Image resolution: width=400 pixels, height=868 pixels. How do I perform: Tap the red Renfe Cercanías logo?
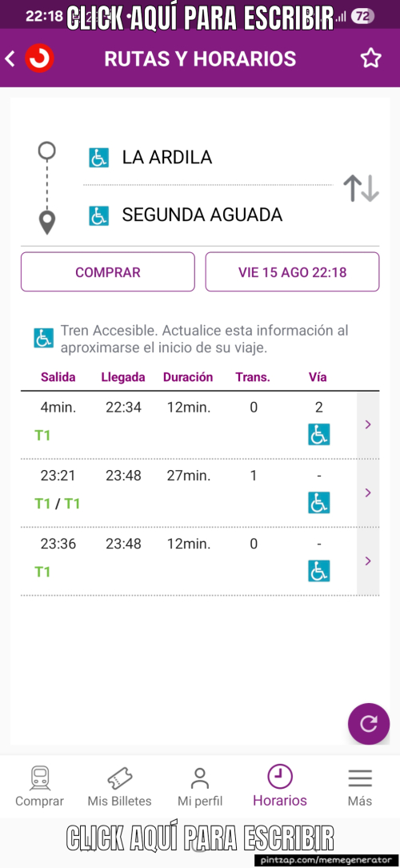[39, 58]
